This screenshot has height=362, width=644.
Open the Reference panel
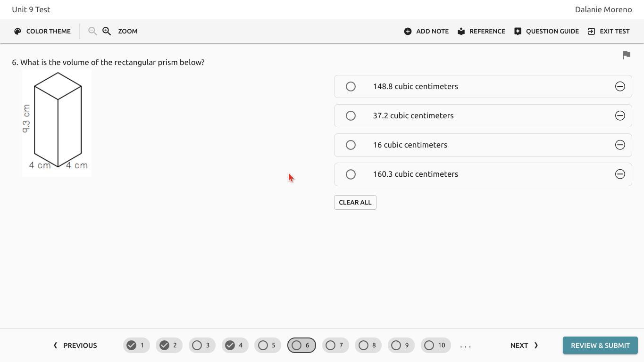coord(481,31)
